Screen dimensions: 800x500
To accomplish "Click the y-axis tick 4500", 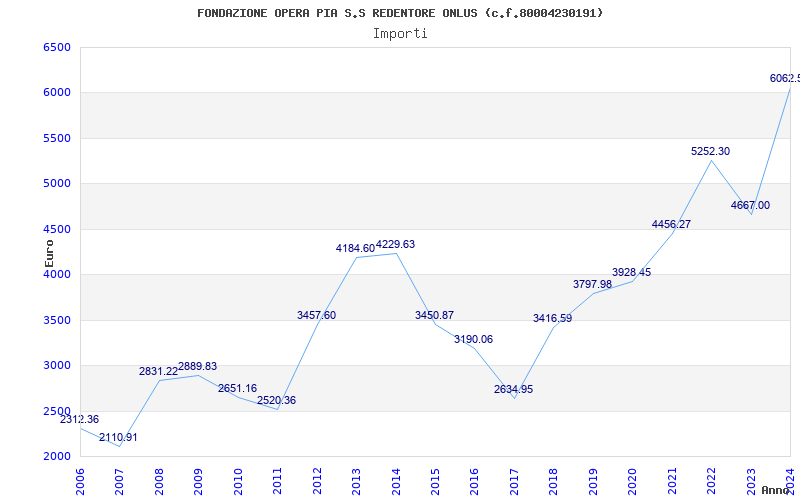I will tap(57, 230).
